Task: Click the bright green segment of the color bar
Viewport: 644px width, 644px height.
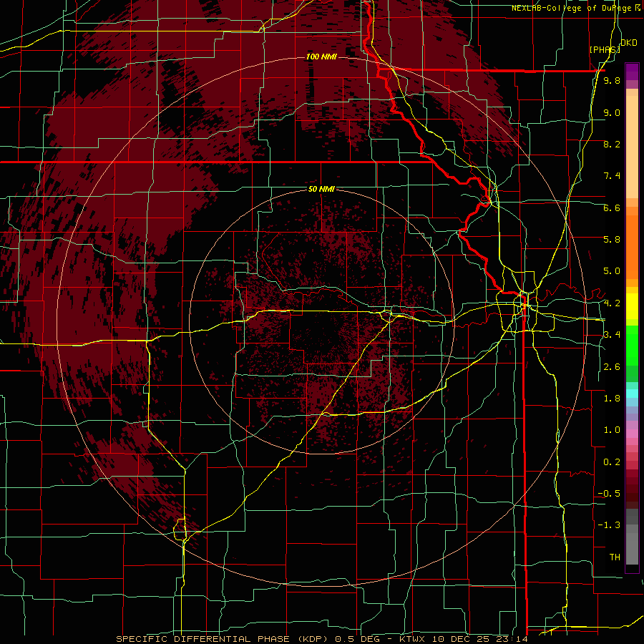Action: coord(632,346)
